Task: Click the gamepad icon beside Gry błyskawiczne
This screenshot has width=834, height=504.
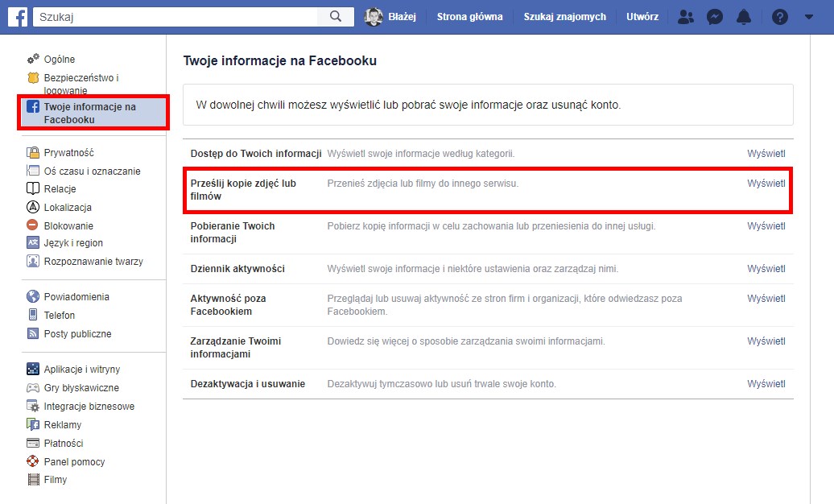Action: [x=33, y=388]
